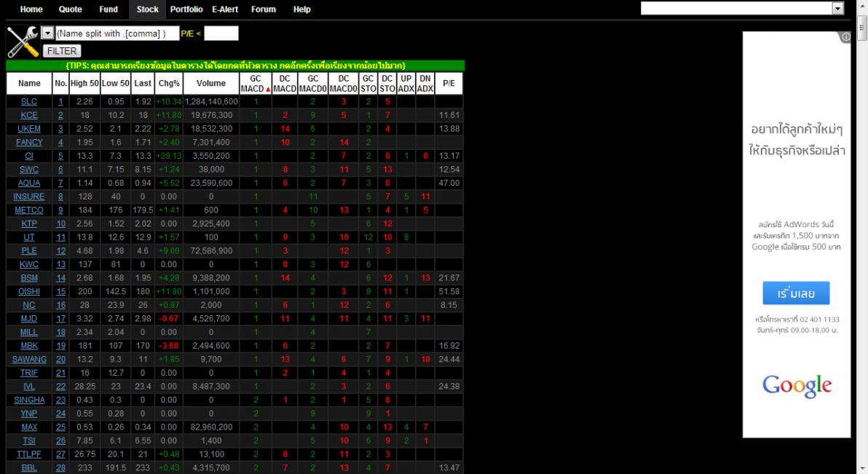Open the dropdown beside the tools icon
Viewport: 868px width, 474px height.
(47, 33)
